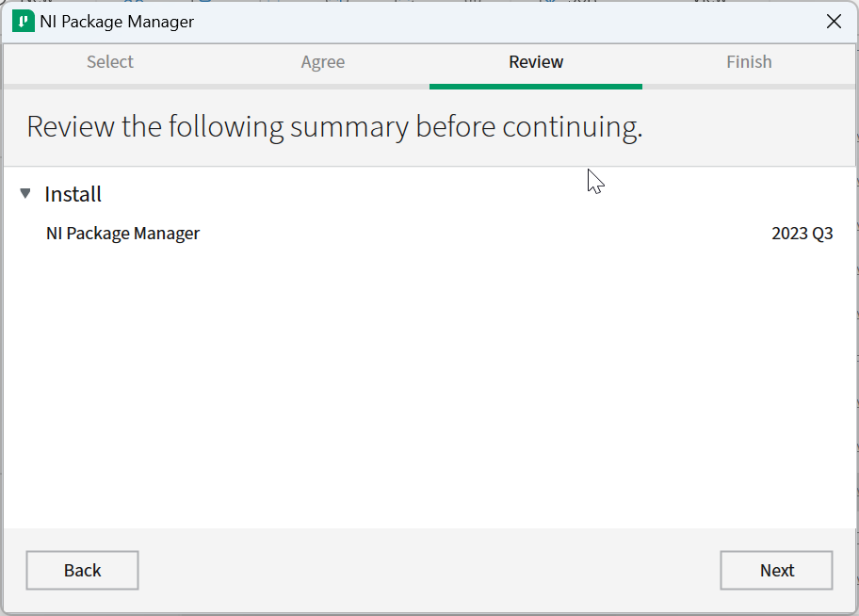Close the NI Package Manager window
This screenshot has height=616, width=859.
834,22
